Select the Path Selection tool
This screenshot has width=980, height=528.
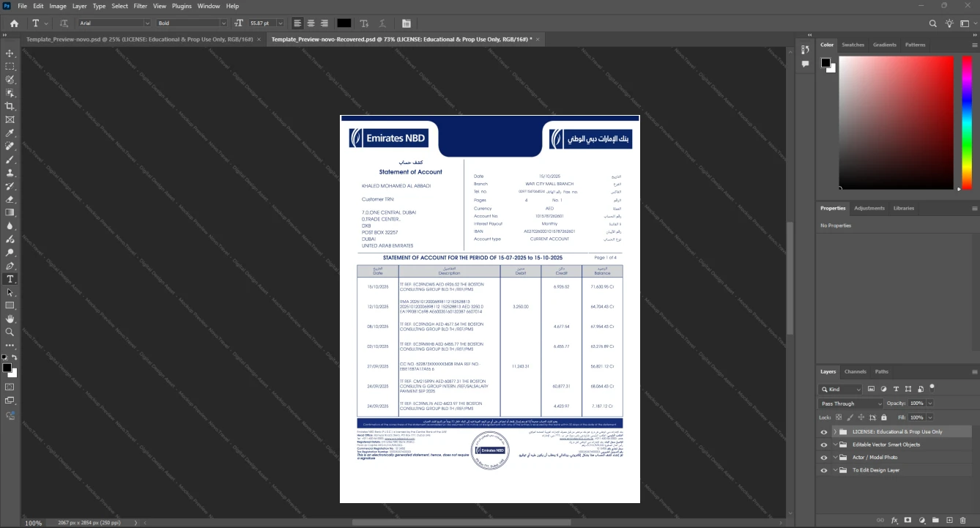coord(10,292)
